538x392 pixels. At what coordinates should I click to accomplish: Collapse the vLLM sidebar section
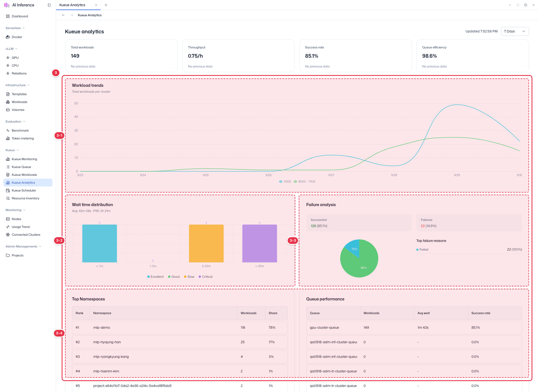click(x=11, y=49)
